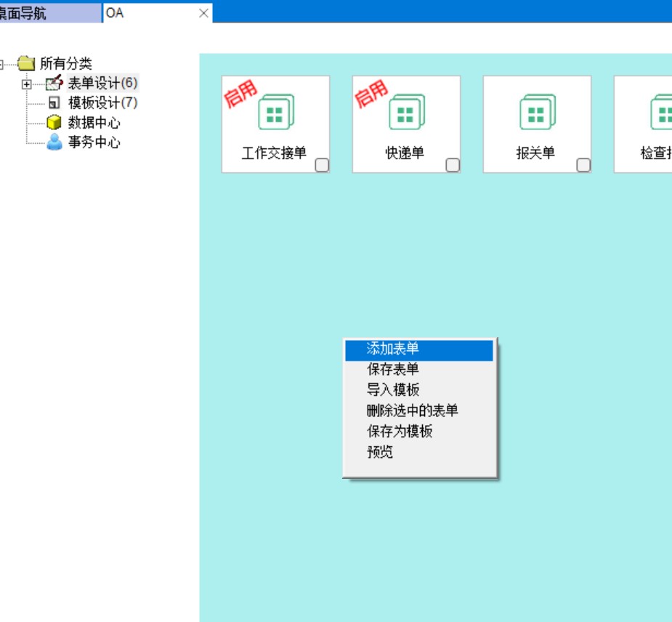Close the OA tab
Viewport: 672px width, 622px height.
[x=204, y=13]
